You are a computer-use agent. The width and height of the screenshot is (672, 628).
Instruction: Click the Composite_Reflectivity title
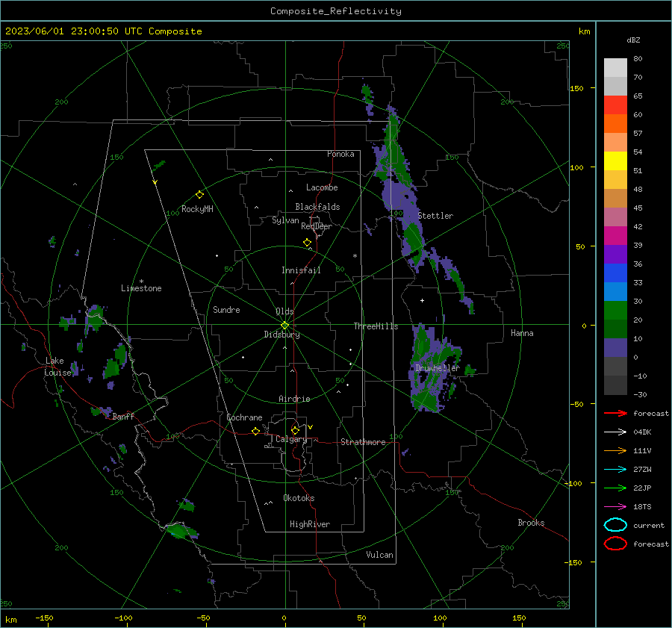336,11
